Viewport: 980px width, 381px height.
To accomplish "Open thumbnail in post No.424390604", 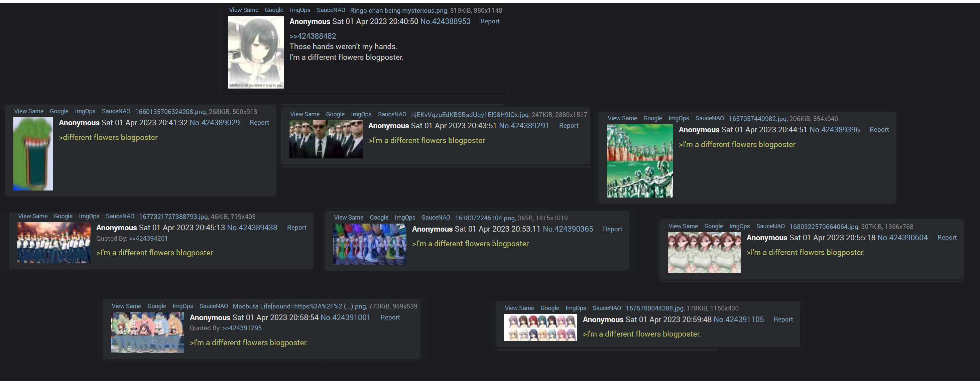I will point(704,252).
